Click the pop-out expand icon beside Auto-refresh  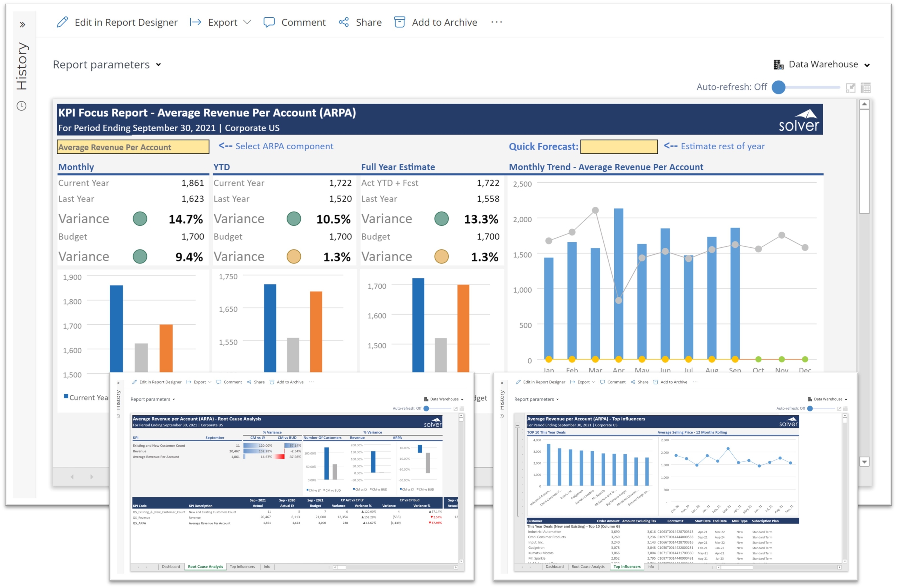pos(850,88)
